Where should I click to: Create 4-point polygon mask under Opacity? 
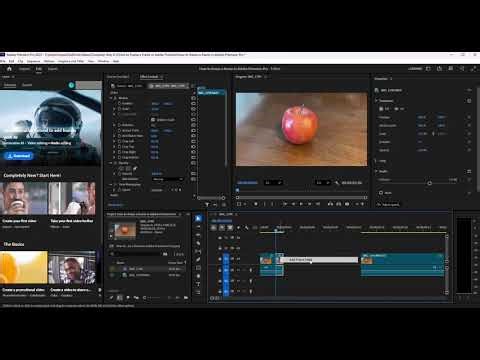(128, 169)
